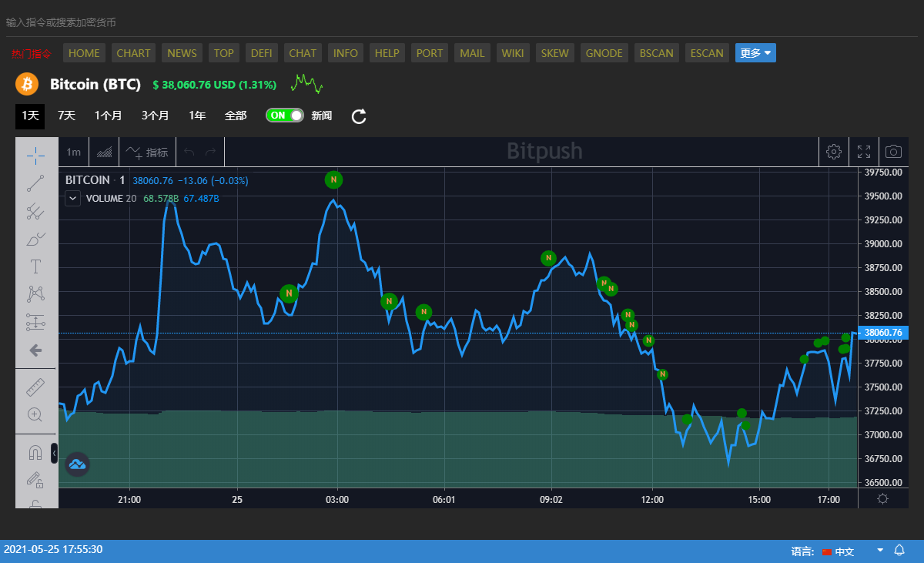924x563 pixels.
Task: Take a chart snapshot with camera icon
Action: (893, 152)
